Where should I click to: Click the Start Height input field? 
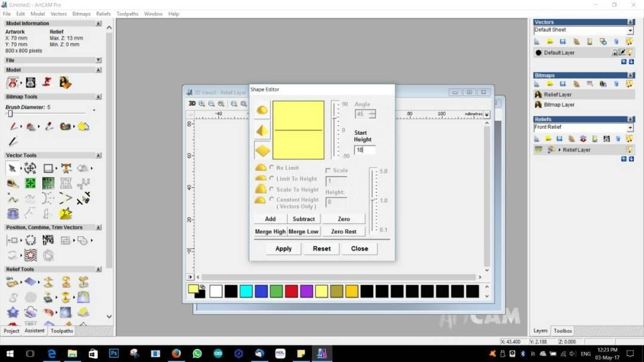(x=365, y=150)
